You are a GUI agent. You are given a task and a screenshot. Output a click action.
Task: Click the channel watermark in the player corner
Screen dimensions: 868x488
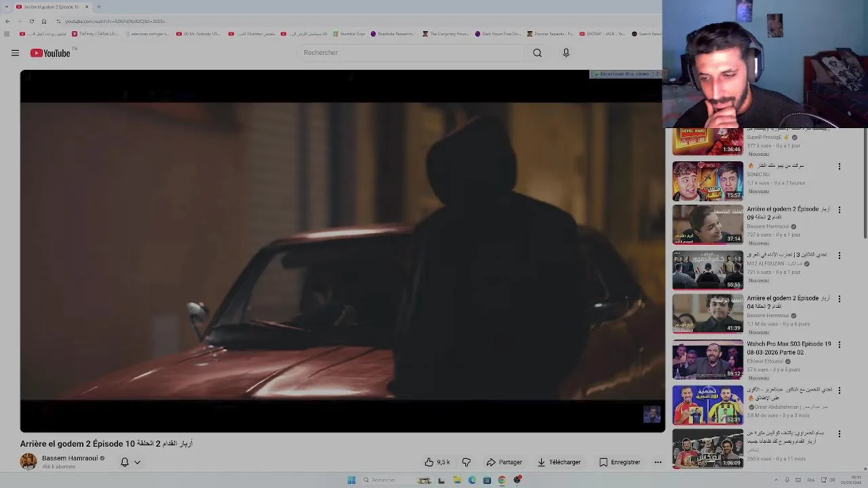(x=652, y=414)
